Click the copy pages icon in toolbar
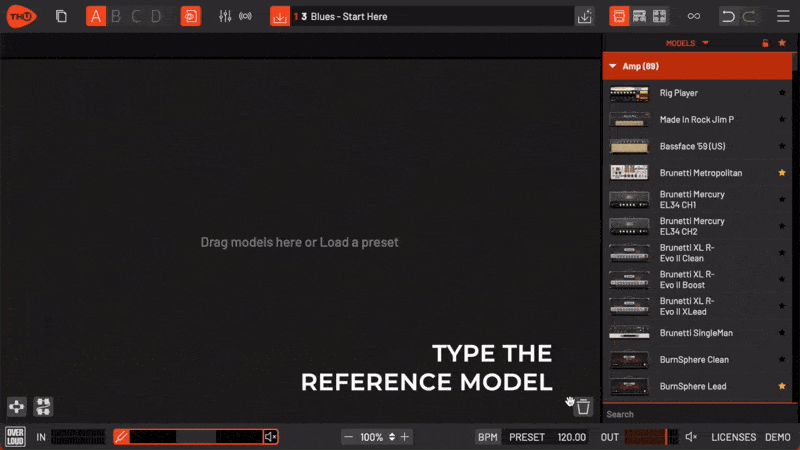Screen dimensions: 800x450 pos(62,17)
